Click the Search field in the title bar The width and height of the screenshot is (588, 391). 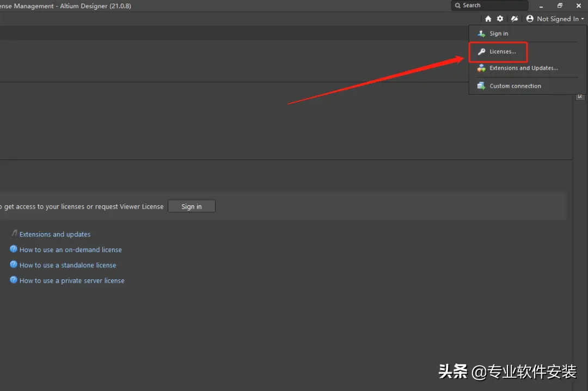(489, 5)
